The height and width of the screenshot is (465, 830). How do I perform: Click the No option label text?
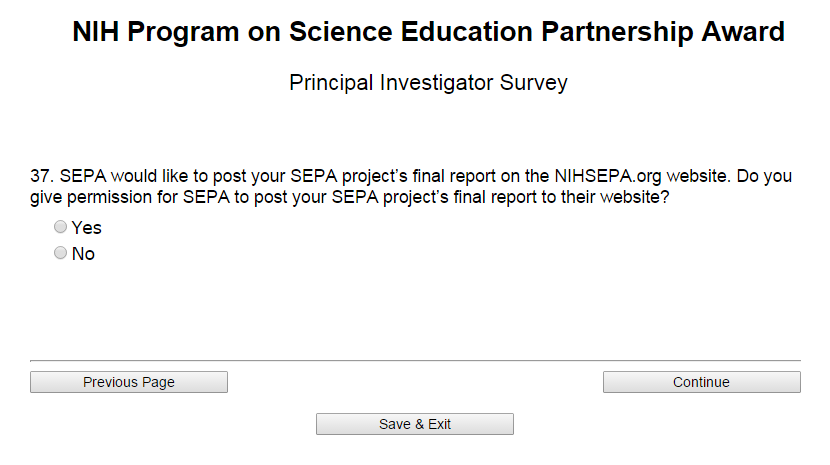(x=83, y=254)
